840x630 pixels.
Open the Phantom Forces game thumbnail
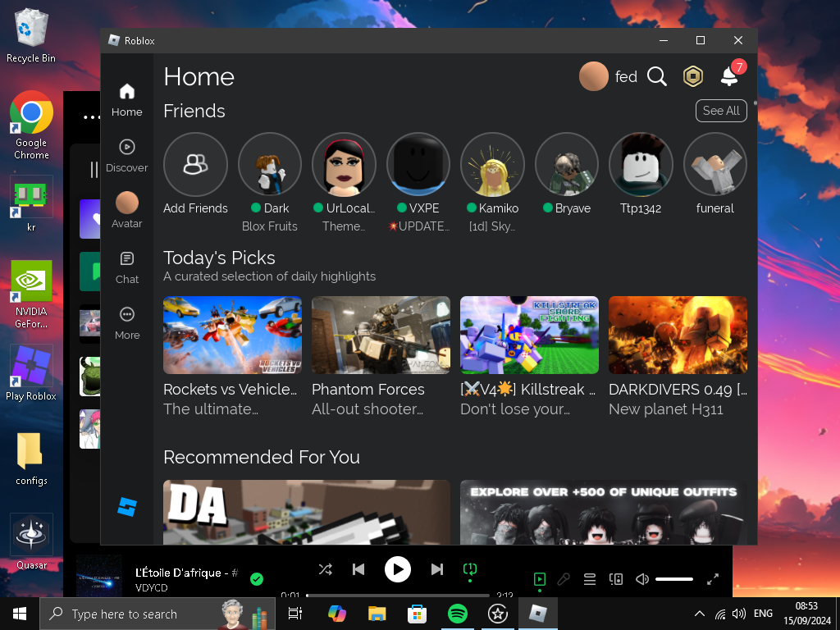[x=381, y=335]
